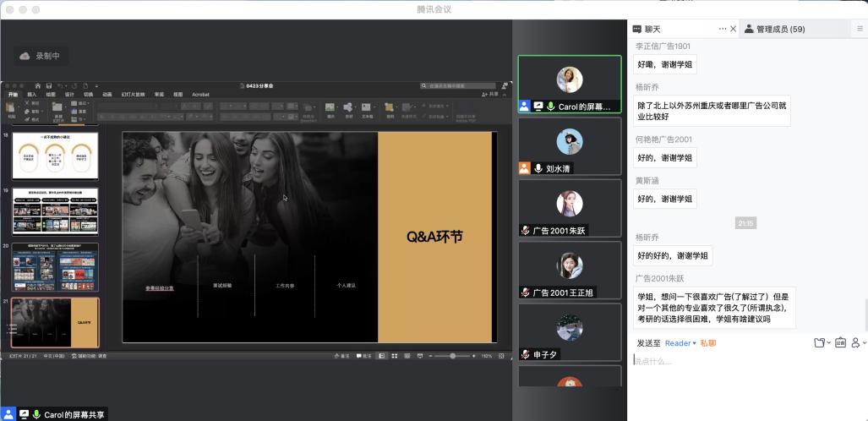Open the user permission dropdown in chat toolbar
Screen dimensions: 868x421
[859, 343]
